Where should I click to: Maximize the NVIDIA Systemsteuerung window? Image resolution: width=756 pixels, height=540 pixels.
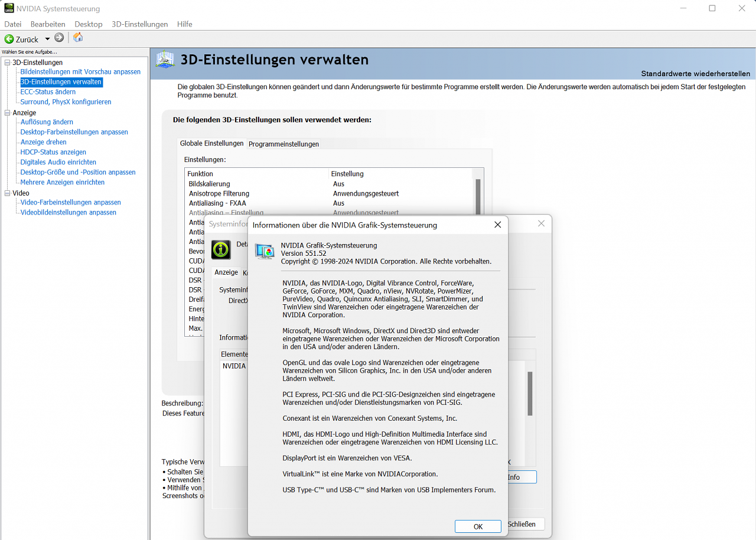point(712,8)
